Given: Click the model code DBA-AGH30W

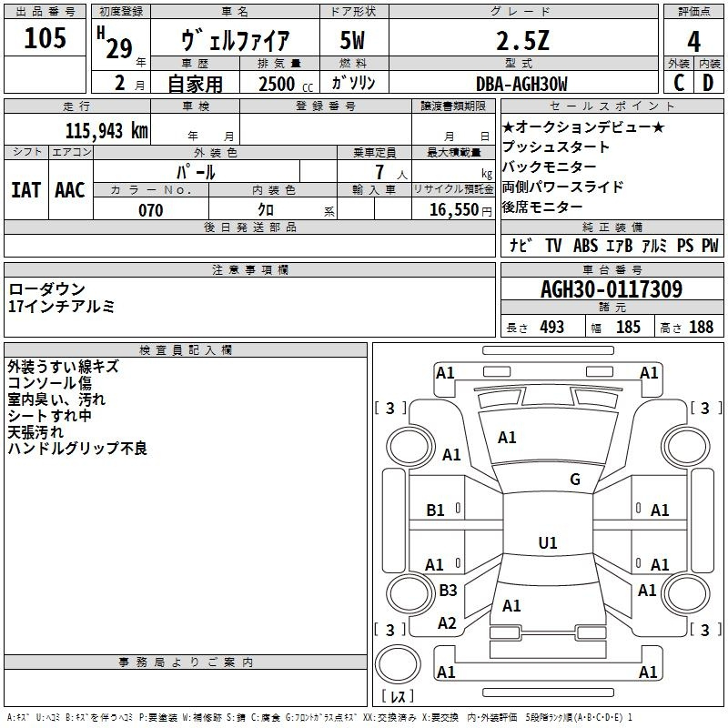Looking at the screenshot, I should click(x=521, y=84).
